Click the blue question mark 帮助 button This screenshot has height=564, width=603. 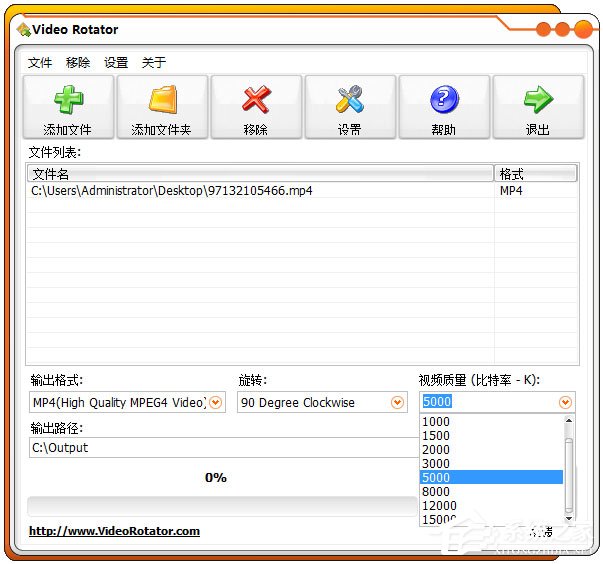point(444,107)
